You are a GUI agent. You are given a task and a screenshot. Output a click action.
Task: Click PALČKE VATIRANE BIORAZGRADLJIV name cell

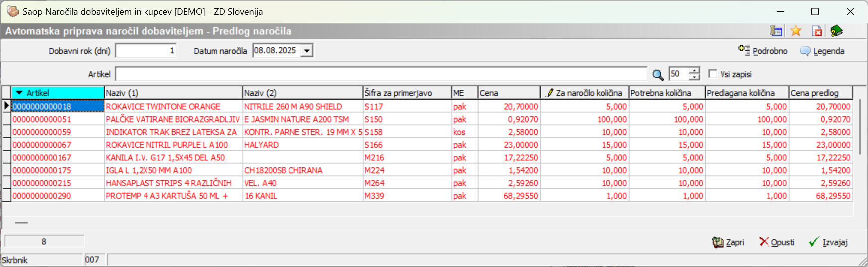point(173,119)
